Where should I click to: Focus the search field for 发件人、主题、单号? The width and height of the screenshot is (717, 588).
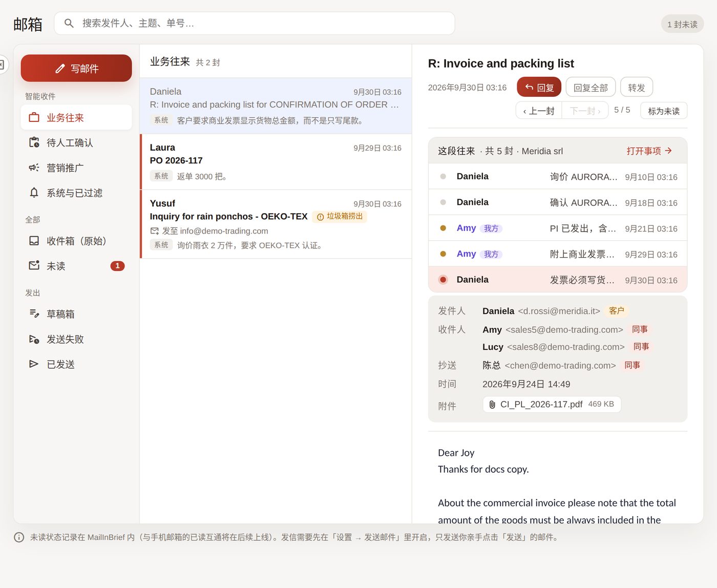(255, 23)
